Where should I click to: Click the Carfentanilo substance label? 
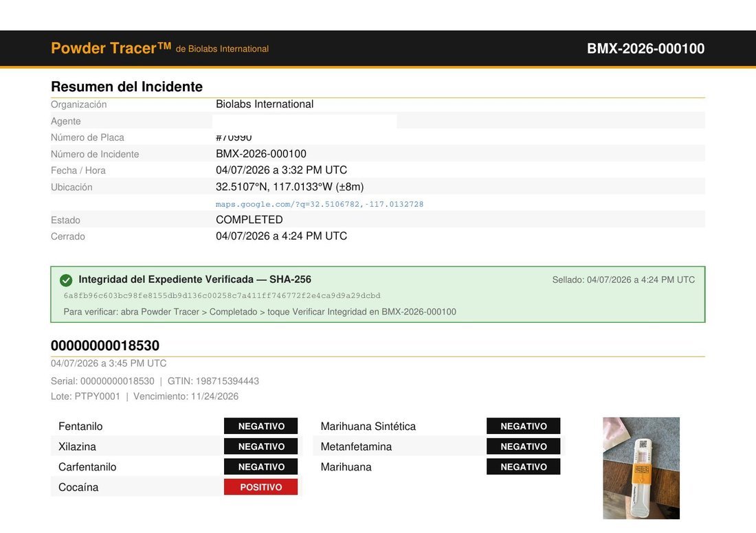click(87, 467)
